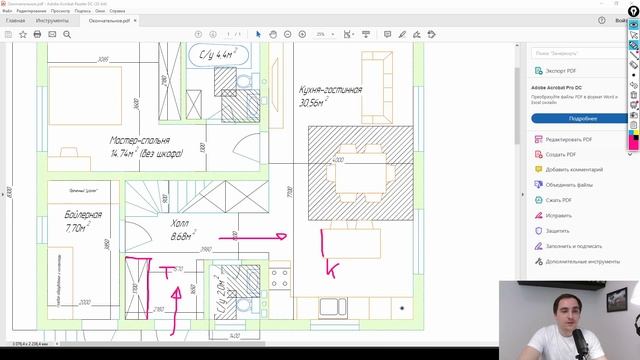This screenshot has height=360, width=640.
Task: Select the eraser in overlay toolbar
Action: pyautogui.click(x=633, y=64)
